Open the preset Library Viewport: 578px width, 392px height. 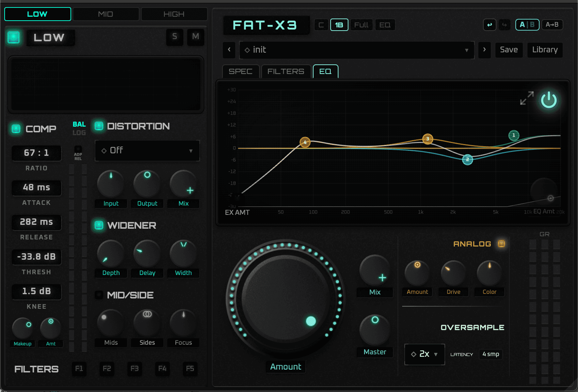click(x=545, y=50)
